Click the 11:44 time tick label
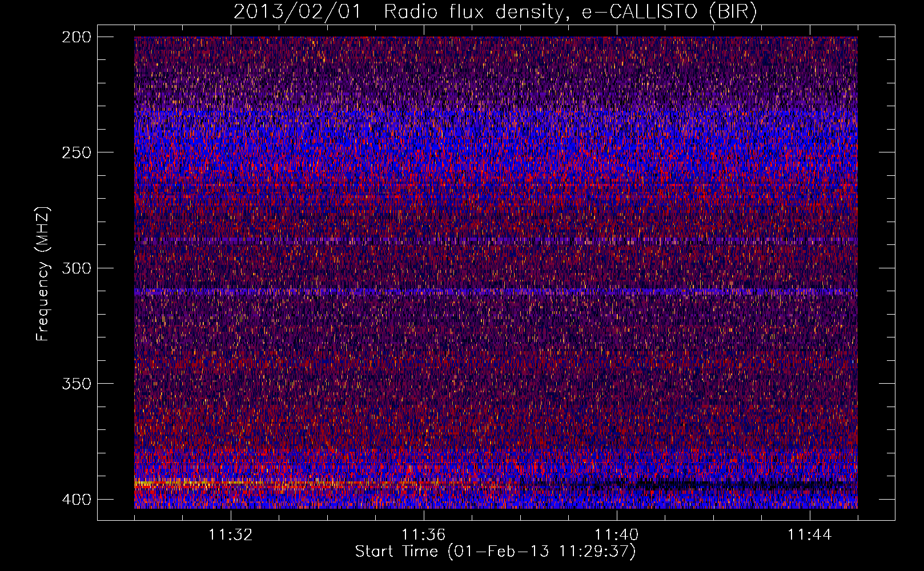 coord(810,535)
